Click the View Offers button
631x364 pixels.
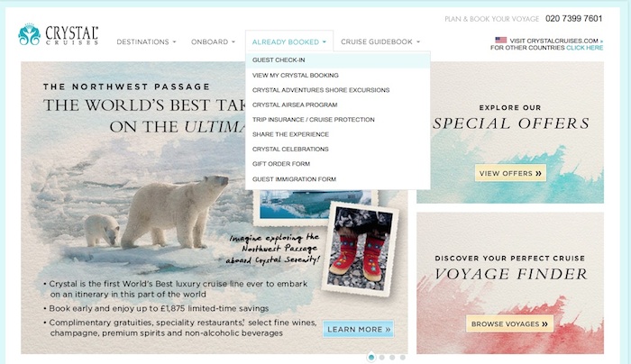tap(510, 173)
